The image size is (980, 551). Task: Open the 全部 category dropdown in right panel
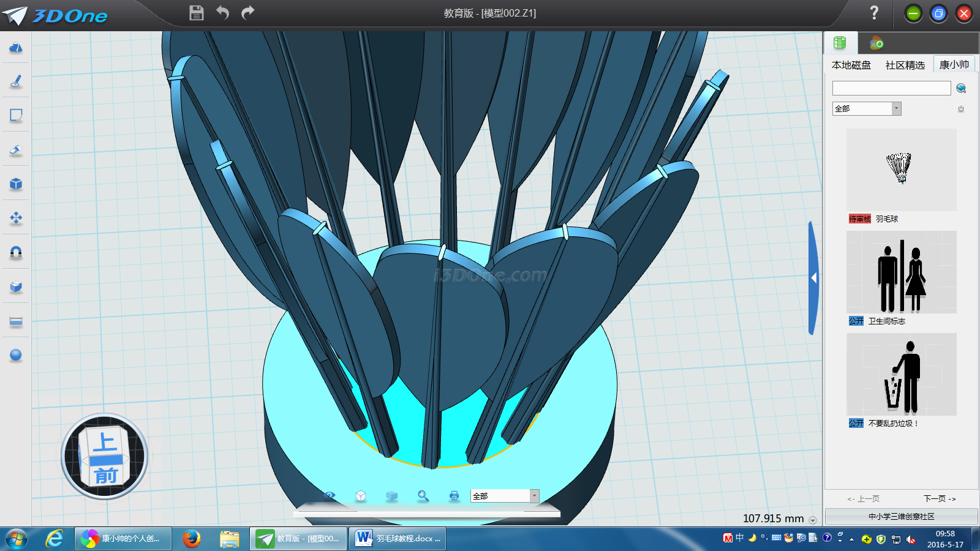[896, 109]
